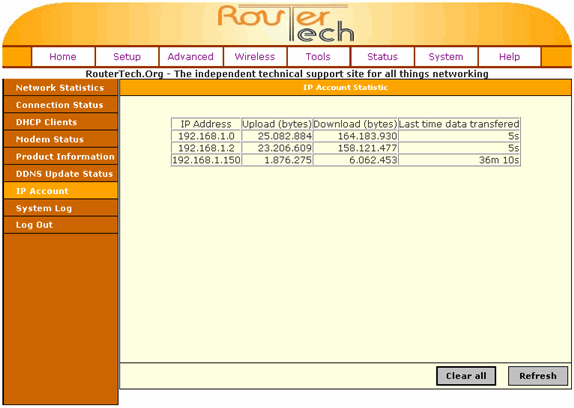This screenshot has width=574, height=408.
Task: Click the RouterTech logo
Action: coord(286,23)
